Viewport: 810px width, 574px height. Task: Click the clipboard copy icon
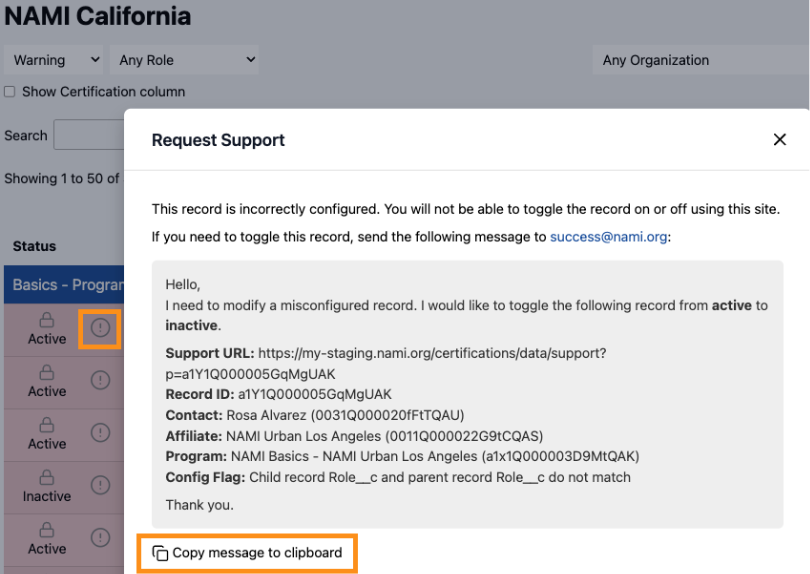(160, 553)
